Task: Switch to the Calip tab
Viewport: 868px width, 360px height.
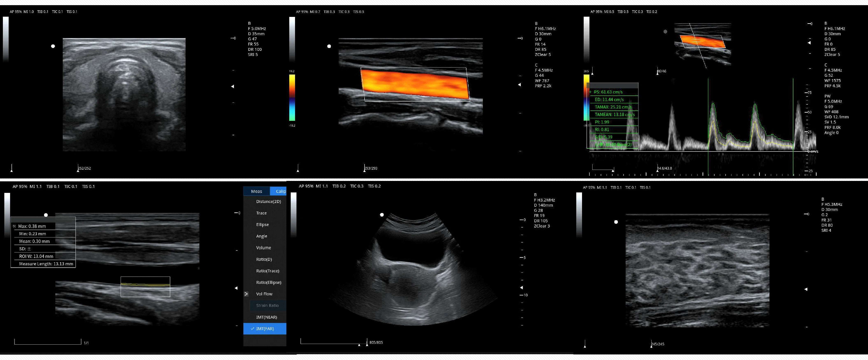Action: pos(280,191)
